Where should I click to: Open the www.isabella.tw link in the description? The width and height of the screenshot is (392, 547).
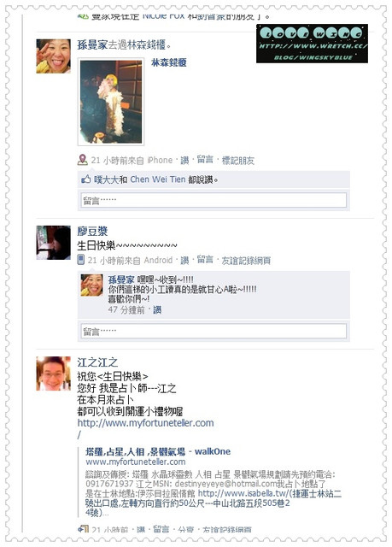(243, 493)
